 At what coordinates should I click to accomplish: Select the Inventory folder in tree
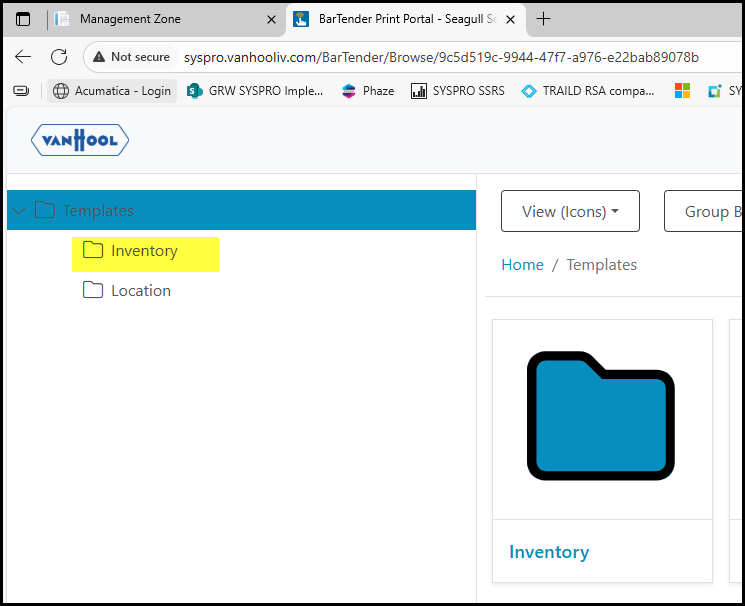pos(143,251)
